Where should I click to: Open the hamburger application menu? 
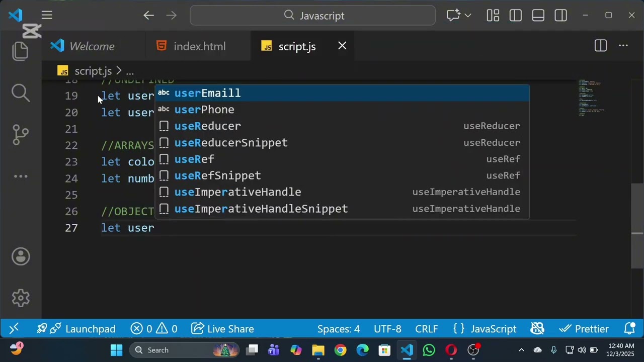point(47,16)
